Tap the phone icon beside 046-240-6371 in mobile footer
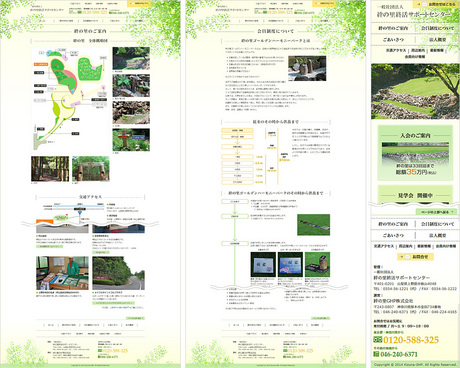 [x=376, y=354]
